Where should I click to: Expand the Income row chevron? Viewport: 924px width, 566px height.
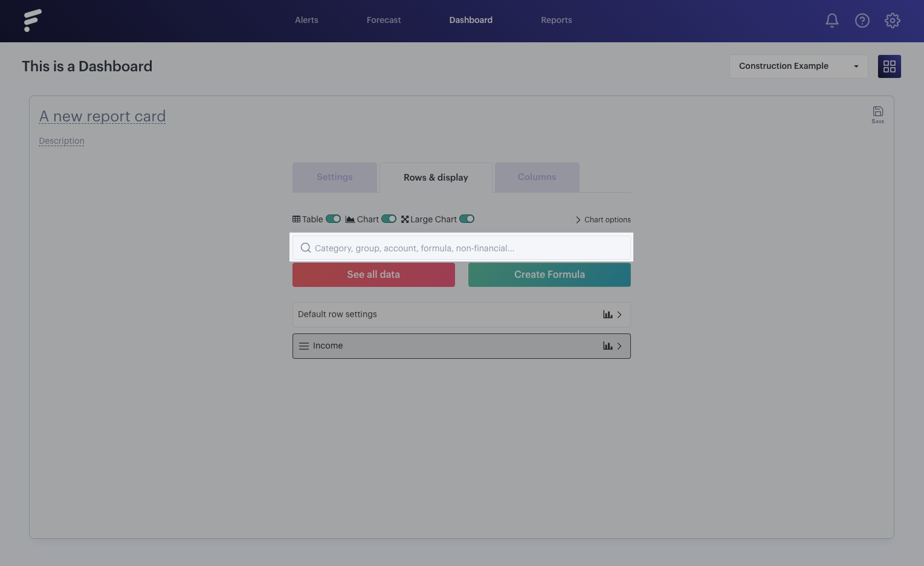(619, 346)
